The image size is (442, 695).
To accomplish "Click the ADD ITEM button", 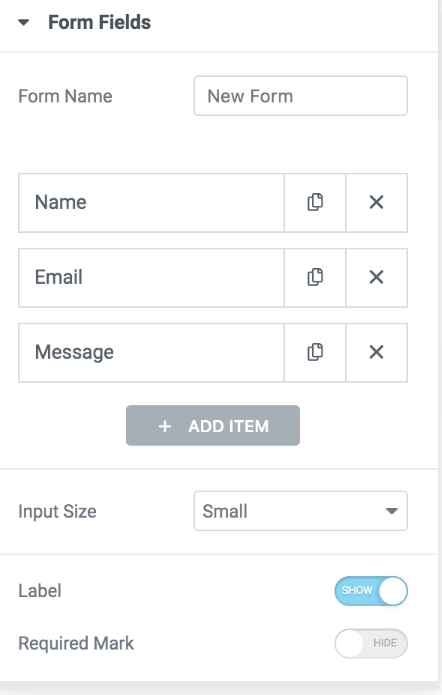I will (x=213, y=426).
